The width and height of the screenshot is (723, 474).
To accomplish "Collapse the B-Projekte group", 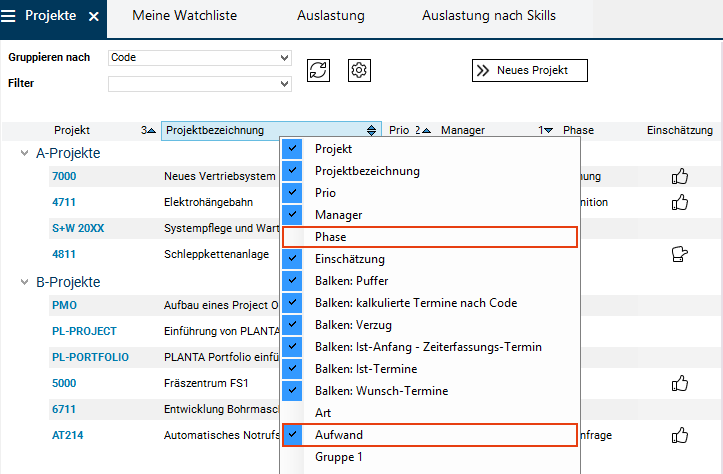I will pyautogui.click(x=24, y=282).
